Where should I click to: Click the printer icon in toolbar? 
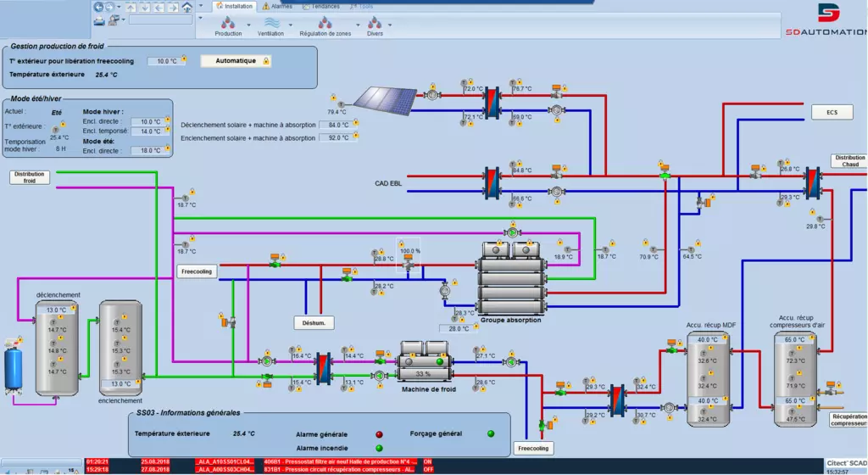[x=98, y=20]
